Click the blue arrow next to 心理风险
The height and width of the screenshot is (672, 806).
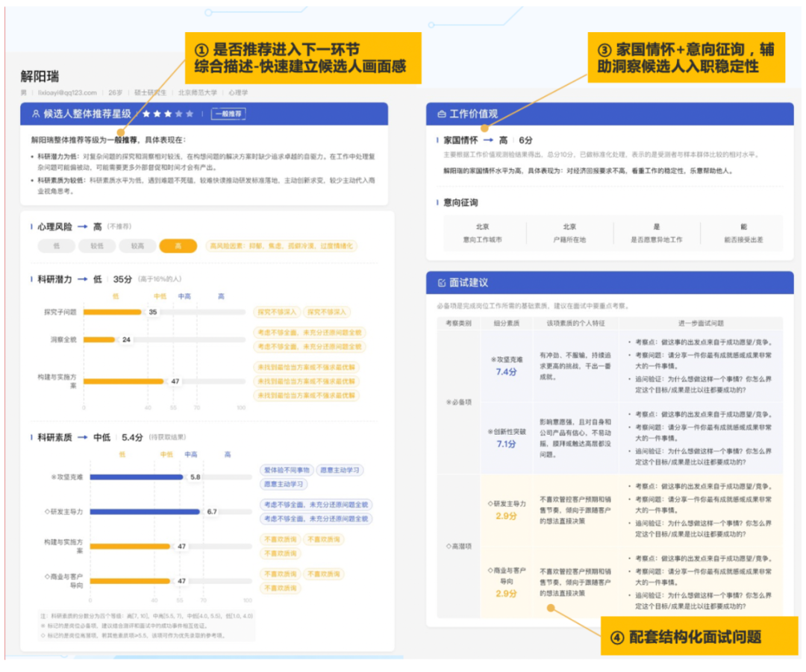[x=83, y=227]
